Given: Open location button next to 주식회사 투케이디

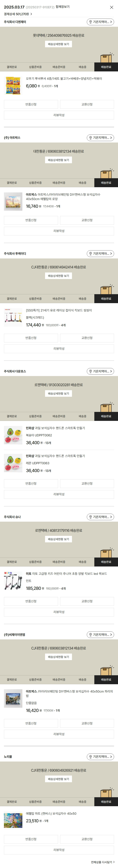Looking at the screenshot, I should point(100,253).
